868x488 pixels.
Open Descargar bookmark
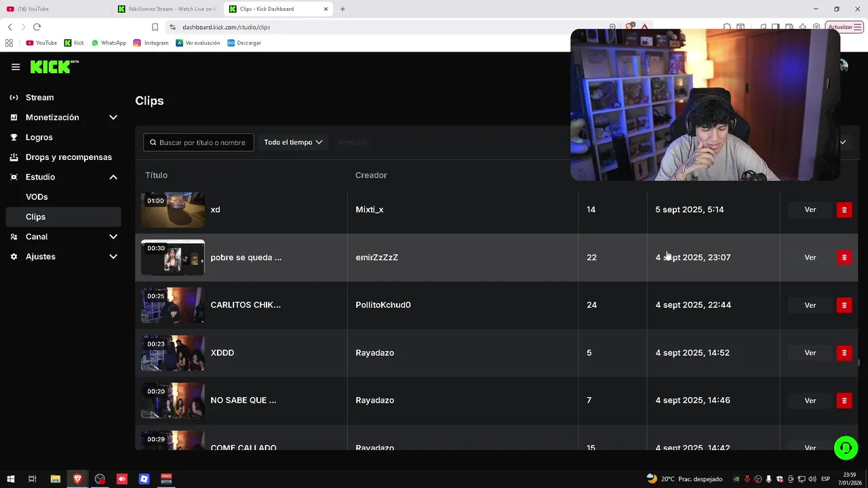pyautogui.click(x=244, y=43)
